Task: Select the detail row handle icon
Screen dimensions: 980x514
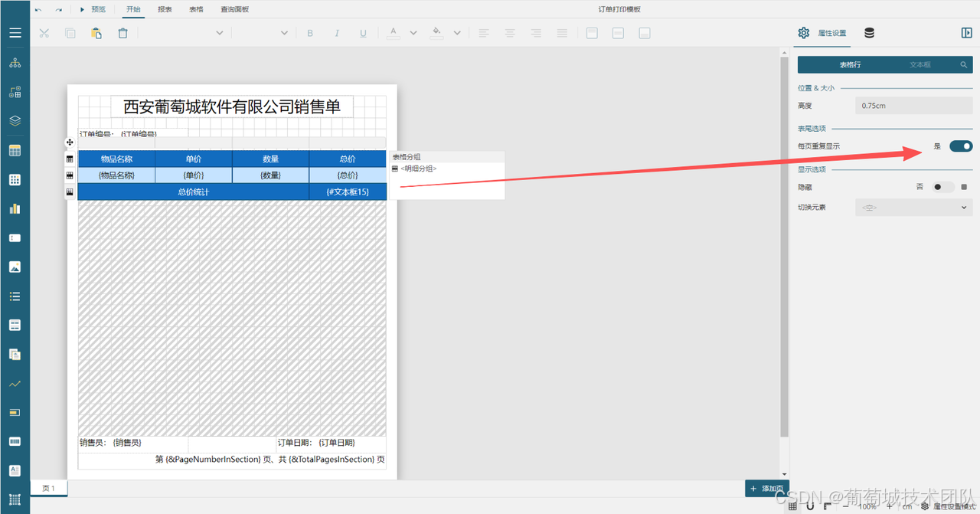Action: (70, 175)
